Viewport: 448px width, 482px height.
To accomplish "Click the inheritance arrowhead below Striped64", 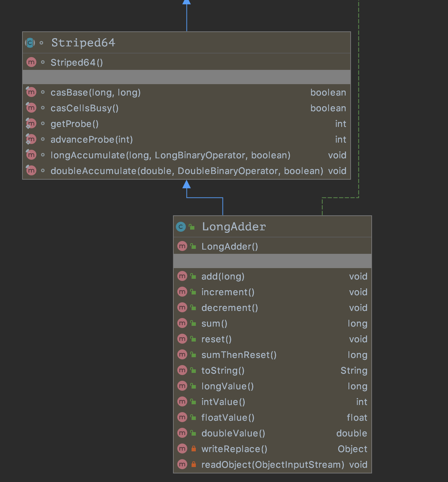I will 187,184.
